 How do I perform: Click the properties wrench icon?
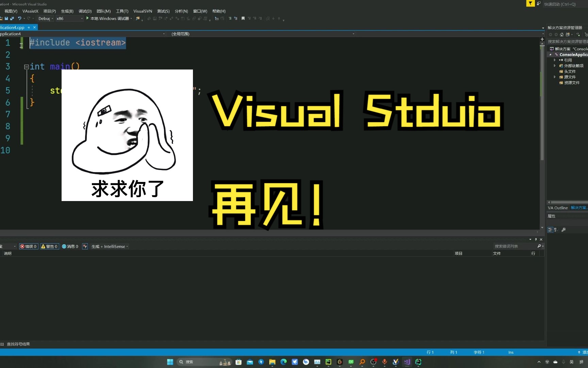[563, 230]
